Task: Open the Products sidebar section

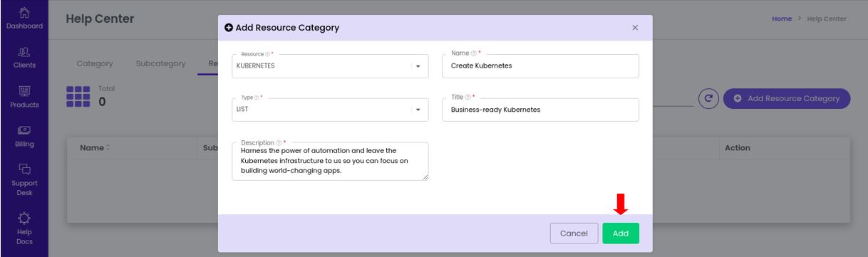Action: tap(25, 97)
